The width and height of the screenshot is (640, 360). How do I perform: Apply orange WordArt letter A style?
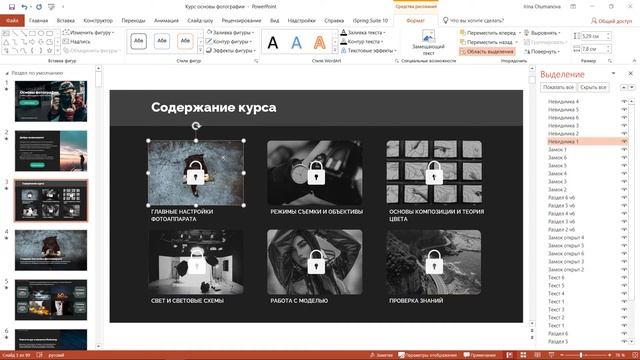[x=320, y=42]
